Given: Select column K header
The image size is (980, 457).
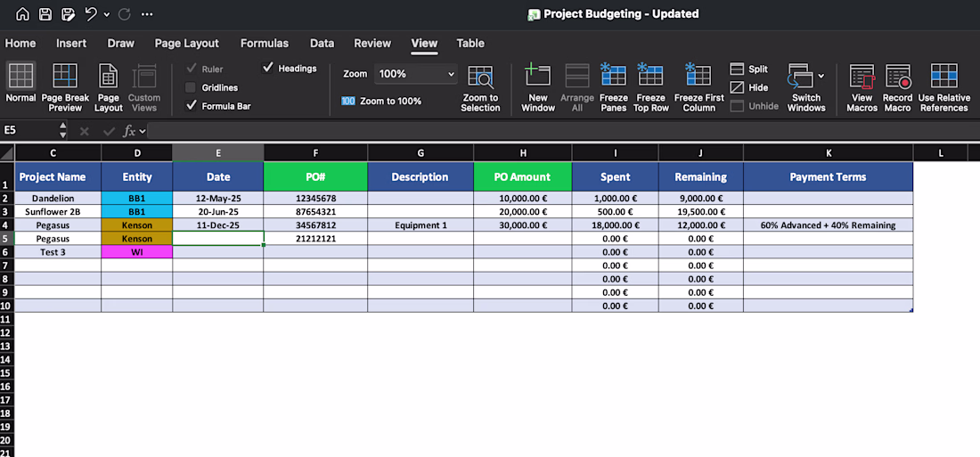Looking at the screenshot, I should (829, 153).
